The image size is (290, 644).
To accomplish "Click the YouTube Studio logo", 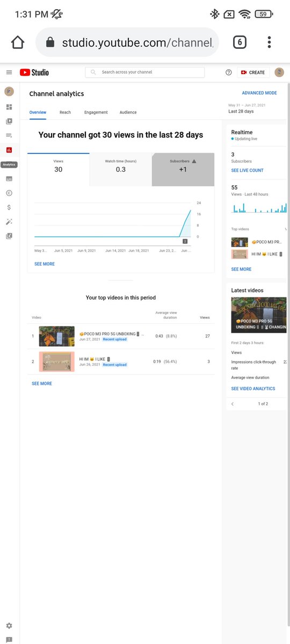I will pyautogui.click(x=34, y=72).
